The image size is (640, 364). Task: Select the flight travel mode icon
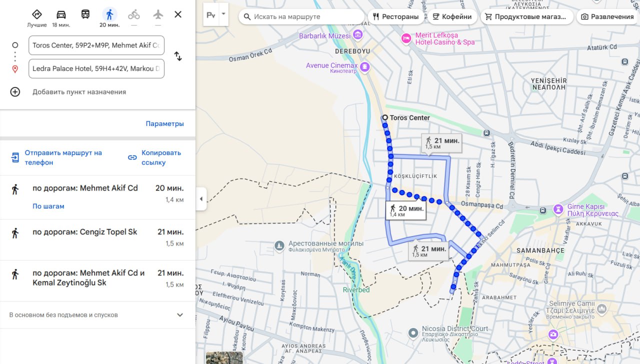tap(158, 14)
